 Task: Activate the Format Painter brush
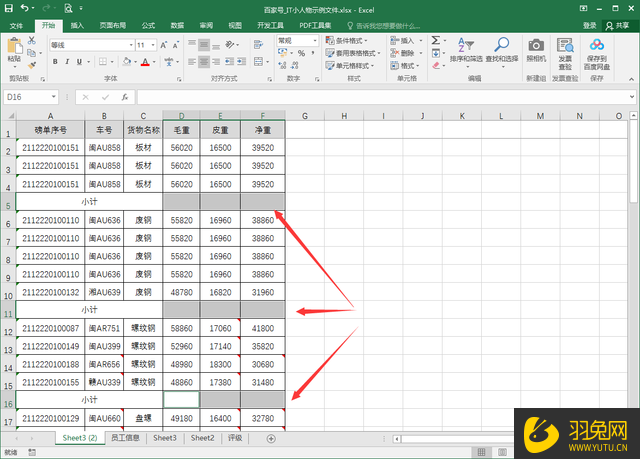tap(31, 65)
